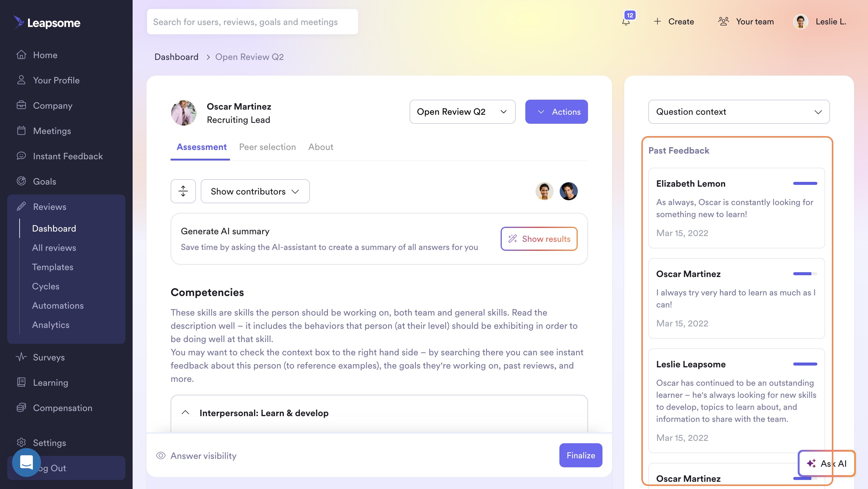Open All reviews in sidebar
This screenshot has height=489, width=868.
54,248
